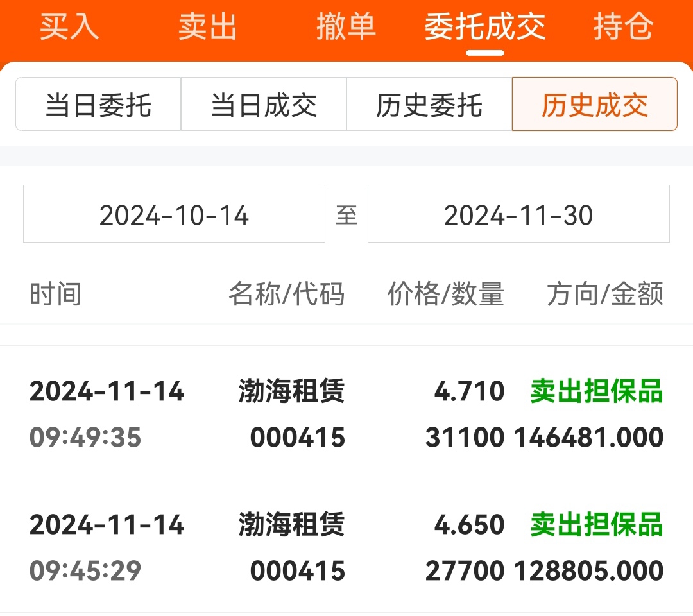Click the 方向/金额 column header
Image resolution: width=693 pixels, height=616 pixels.
(605, 294)
